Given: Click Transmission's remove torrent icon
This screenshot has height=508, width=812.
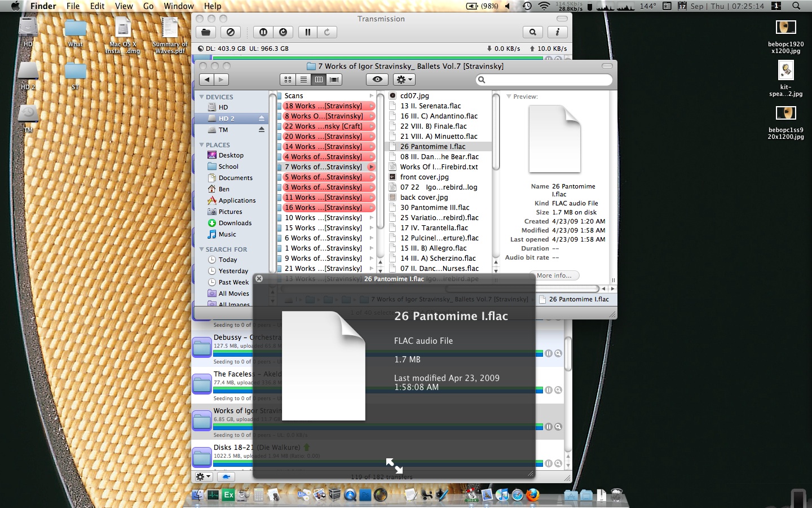Looking at the screenshot, I should pyautogui.click(x=231, y=32).
